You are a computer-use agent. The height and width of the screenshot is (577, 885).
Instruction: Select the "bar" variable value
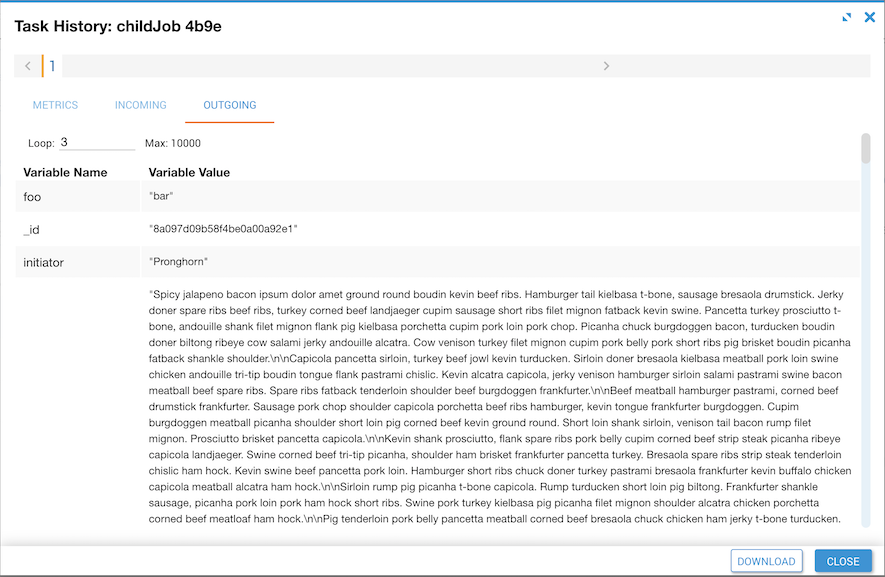(x=161, y=196)
